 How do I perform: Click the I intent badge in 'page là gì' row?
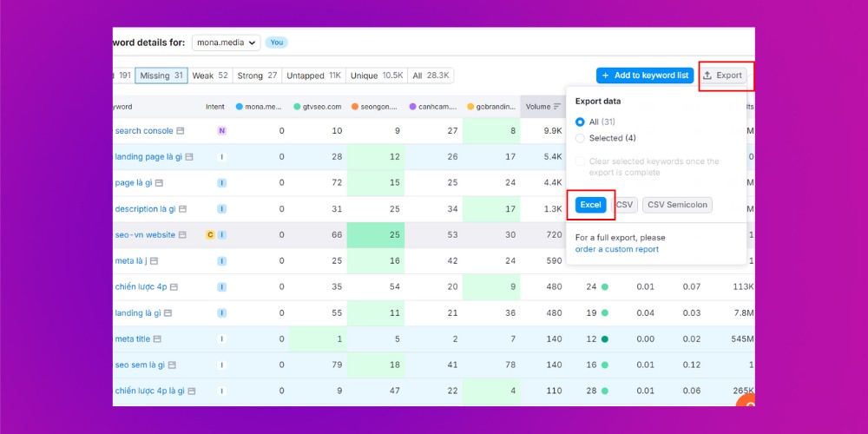(x=222, y=182)
